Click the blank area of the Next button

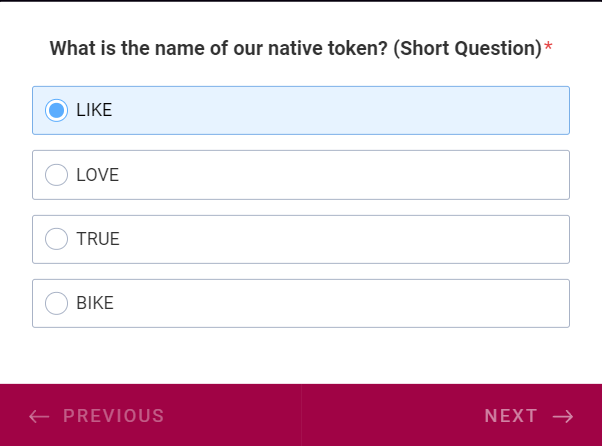[390, 416]
